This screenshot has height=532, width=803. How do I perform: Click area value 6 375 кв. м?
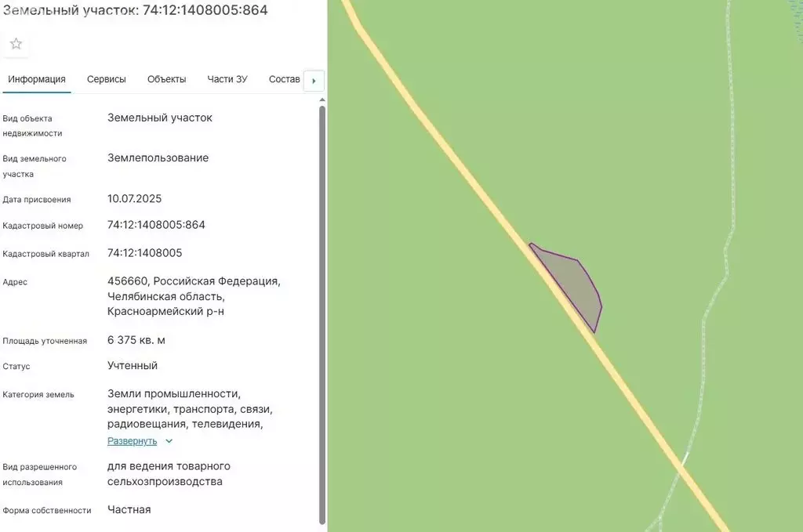(x=136, y=340)
